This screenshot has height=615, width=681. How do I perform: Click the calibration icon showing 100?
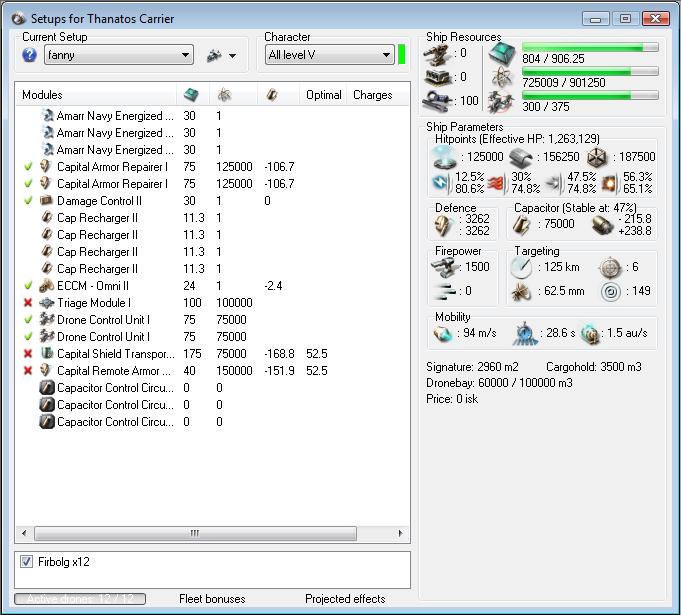(x=436, y=101)
